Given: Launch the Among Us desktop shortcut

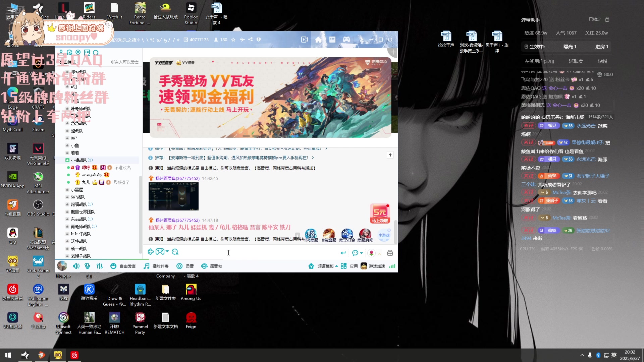Looking at the screenshot, I should tap(191, 292).
